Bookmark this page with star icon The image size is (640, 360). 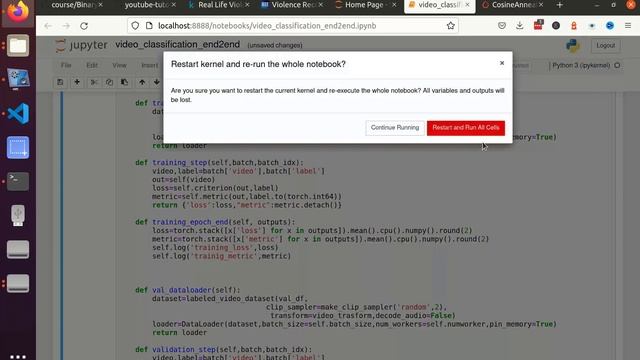451,26
